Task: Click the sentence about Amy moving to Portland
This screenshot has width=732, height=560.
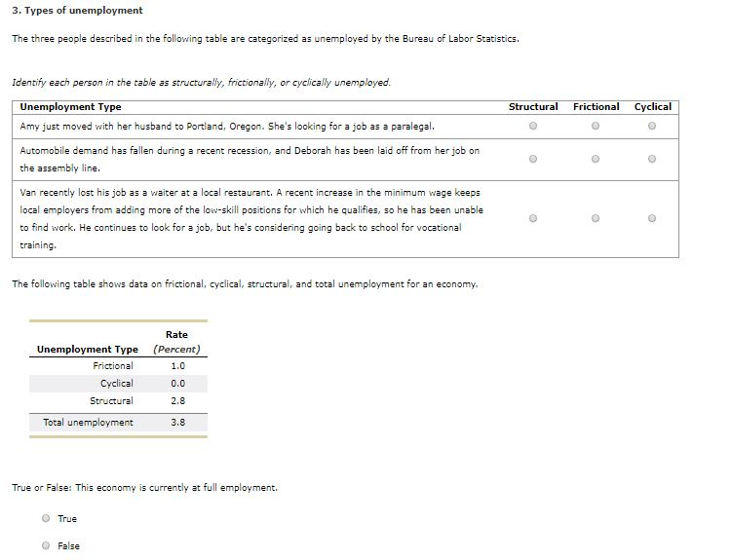Action: 227,126
